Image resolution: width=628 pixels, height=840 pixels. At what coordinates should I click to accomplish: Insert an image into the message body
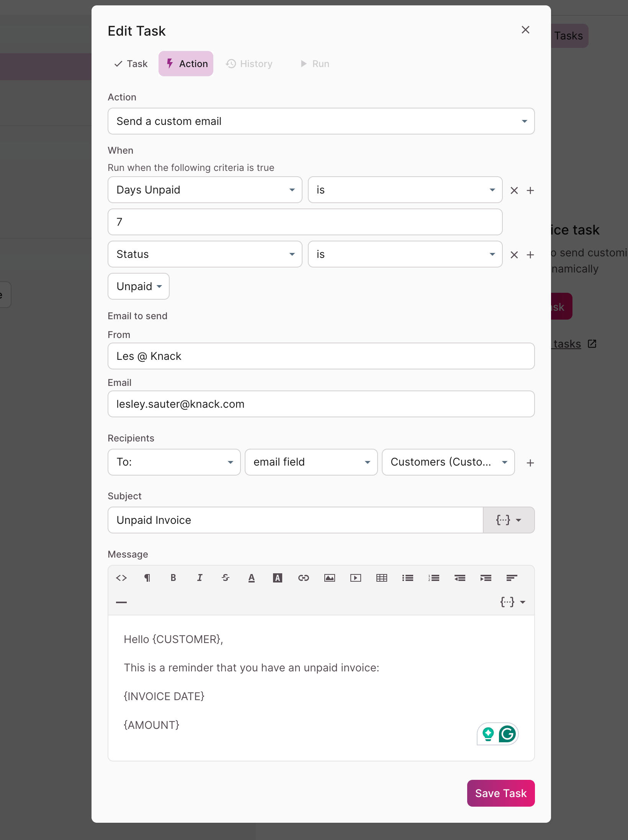[329, 578]
